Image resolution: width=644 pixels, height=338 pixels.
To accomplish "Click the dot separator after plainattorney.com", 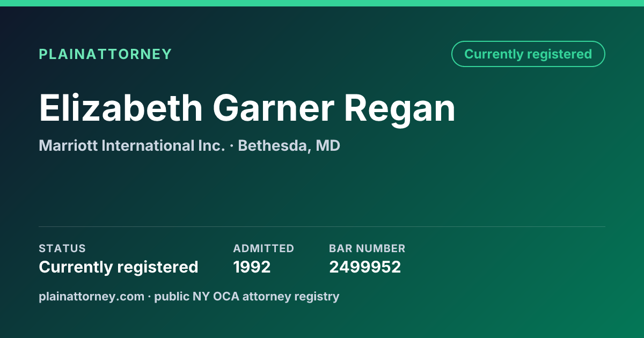I will [149, 297].
